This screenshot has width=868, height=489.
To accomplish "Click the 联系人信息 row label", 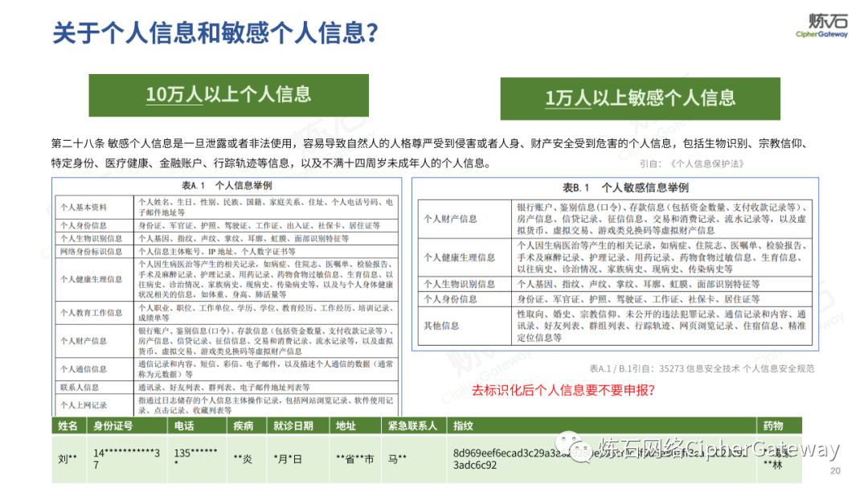I will coord(80,388).
